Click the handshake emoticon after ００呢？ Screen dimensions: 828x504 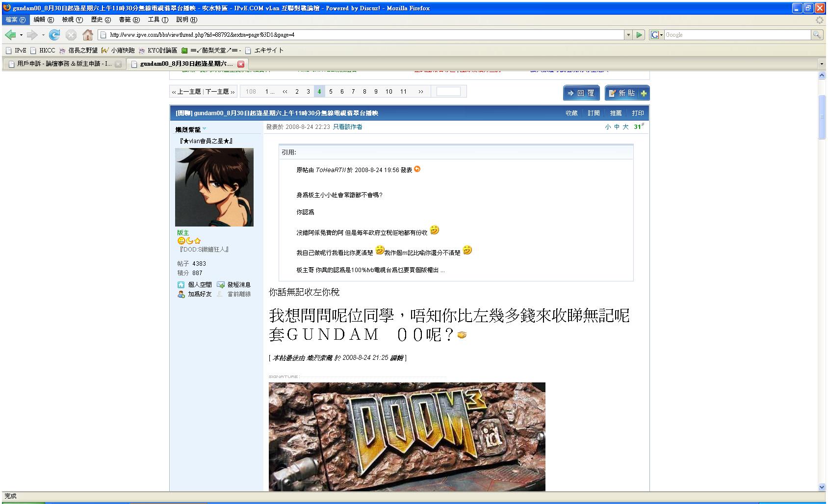(462, 335)
